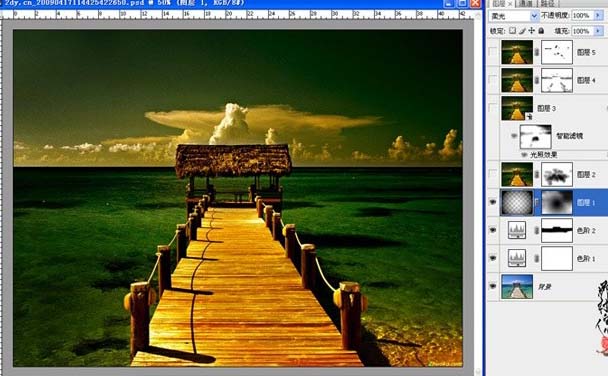Click the lock position move icon
The height and width of the screenshot is (376, 608).
tap(532, 30)
